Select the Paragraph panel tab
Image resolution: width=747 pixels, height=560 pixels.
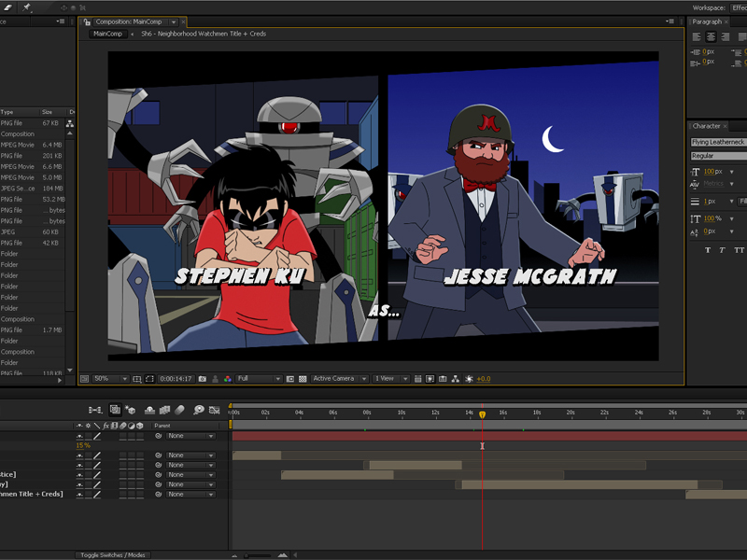(707, 21)
